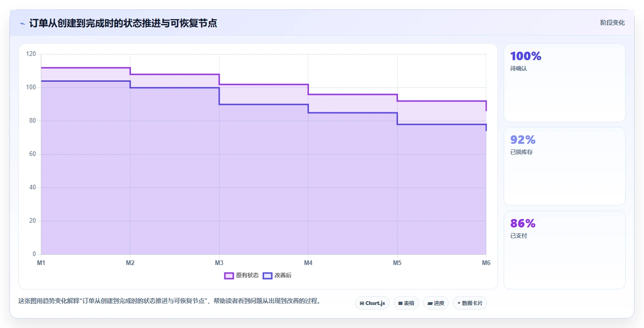Screen dimensions: 644x328
Task: Click the 92% value text
Action: pos(523,140)
